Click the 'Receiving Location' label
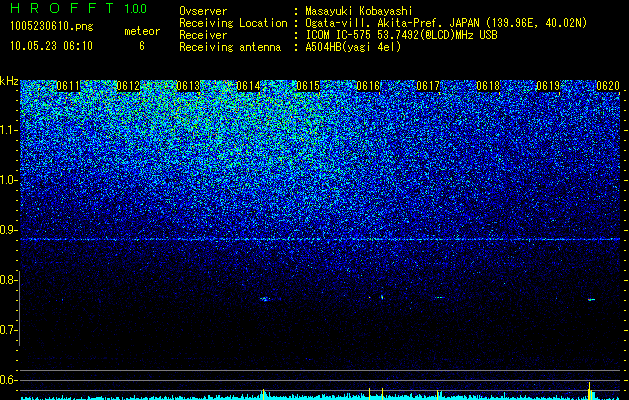The width and height of the screenshot is (629, 400). [233, 23]
